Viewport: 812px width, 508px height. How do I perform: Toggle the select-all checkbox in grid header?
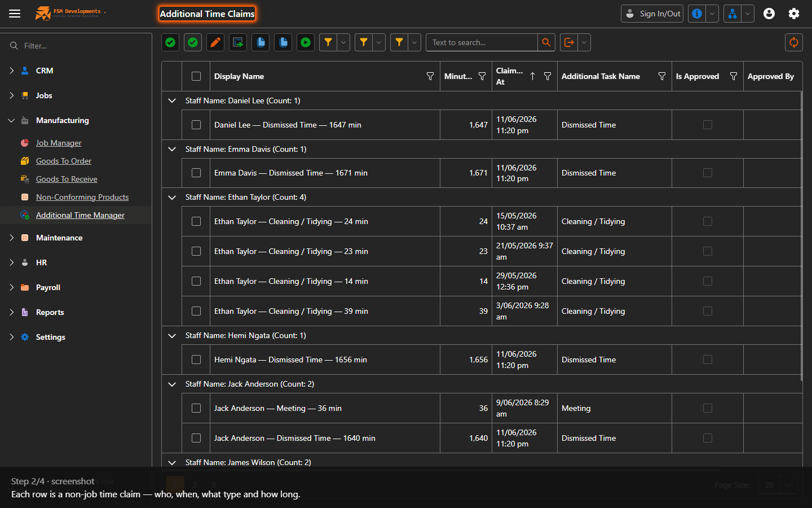coord(196,76)
